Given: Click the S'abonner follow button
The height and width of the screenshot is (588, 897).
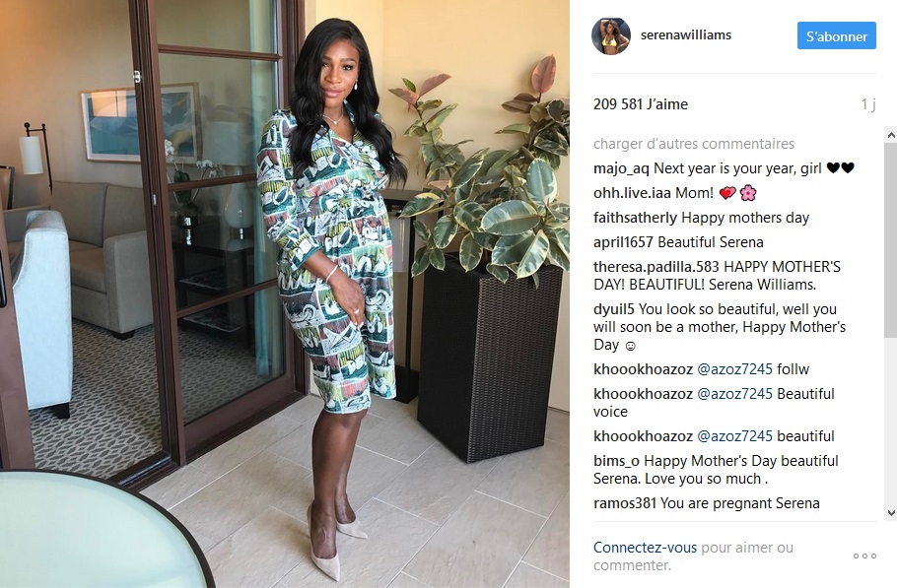Looking at the screenshot, I should [x=836, y=36].
